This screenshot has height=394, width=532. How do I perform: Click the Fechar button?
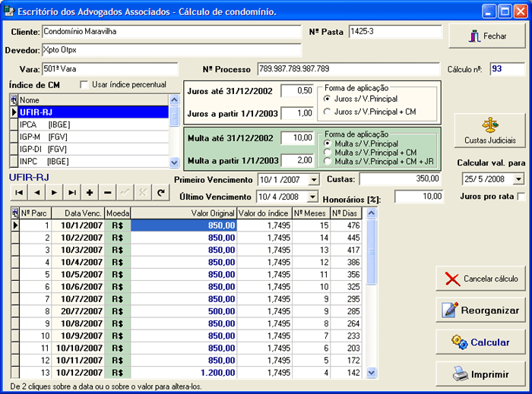click(x=487, y=36)
